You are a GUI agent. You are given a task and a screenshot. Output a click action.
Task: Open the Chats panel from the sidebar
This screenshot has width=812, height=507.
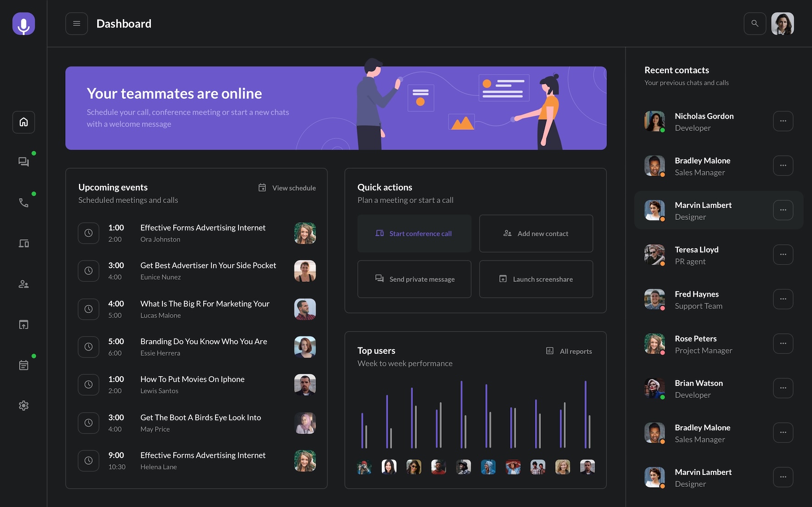[x=23, y=161]
